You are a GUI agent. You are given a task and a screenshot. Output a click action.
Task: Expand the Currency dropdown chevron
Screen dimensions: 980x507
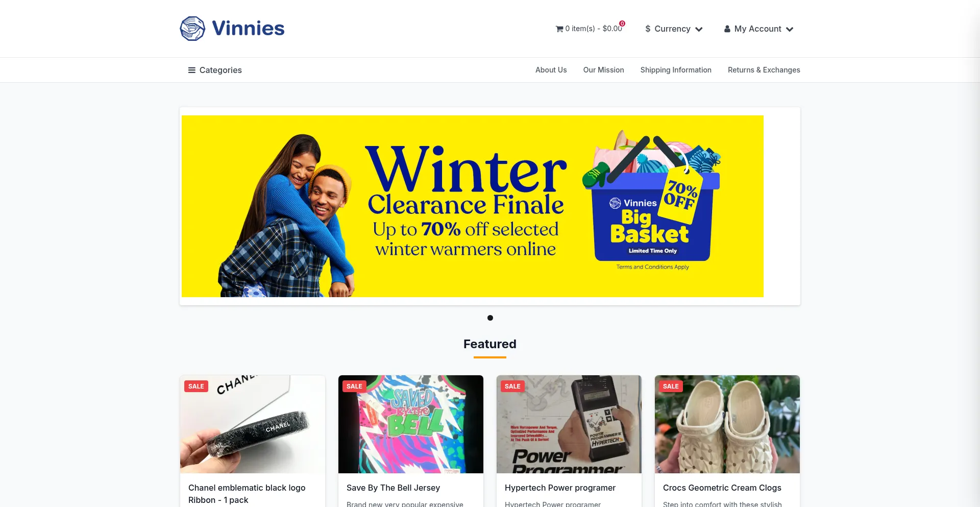[x=699, y=29]
